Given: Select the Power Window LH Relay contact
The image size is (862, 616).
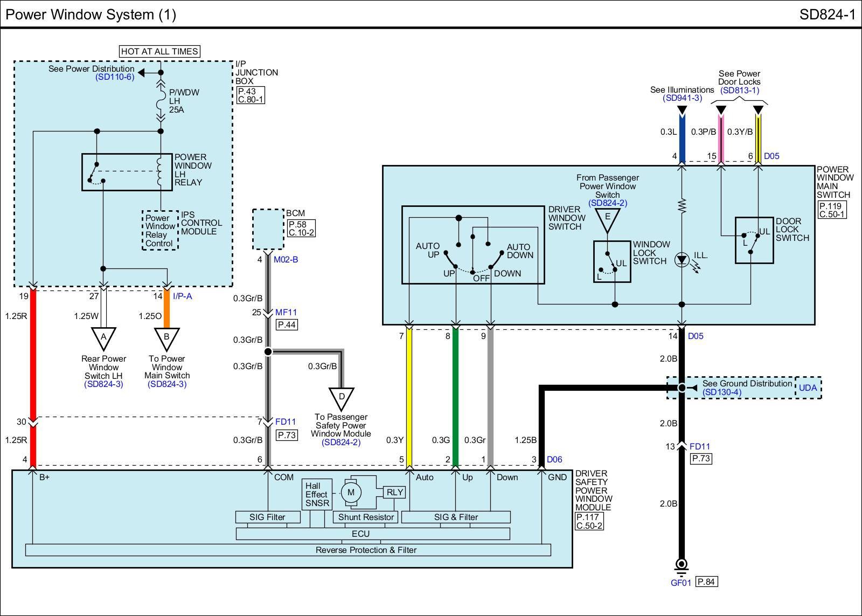Looking at the screenshot, I should pos(97,172).
